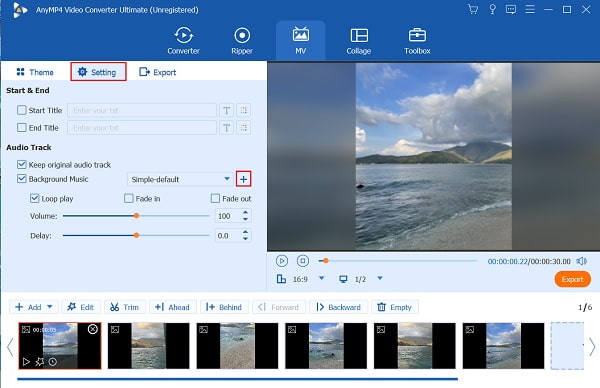
Task: Select the fourth timeline clip thumbnail
Action: (326, 346)
